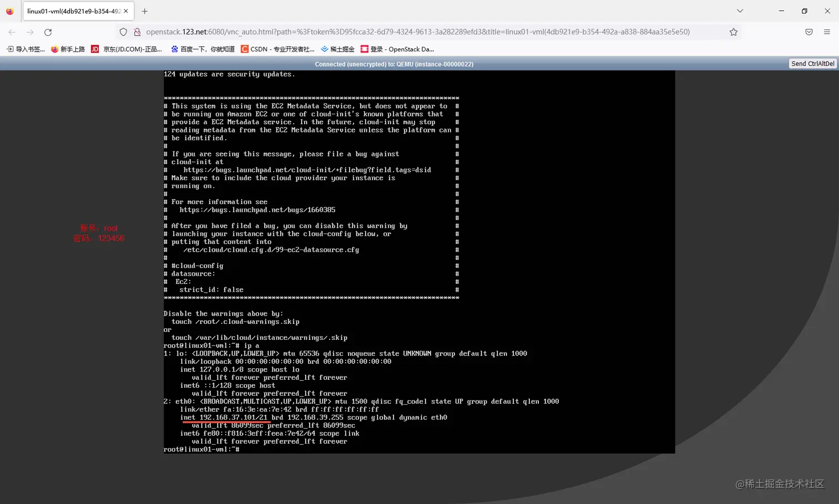This screenshot has width=839, height=504.
Task: Open the 稀土掘金 bookmark
Action: [x=337, y=49]
